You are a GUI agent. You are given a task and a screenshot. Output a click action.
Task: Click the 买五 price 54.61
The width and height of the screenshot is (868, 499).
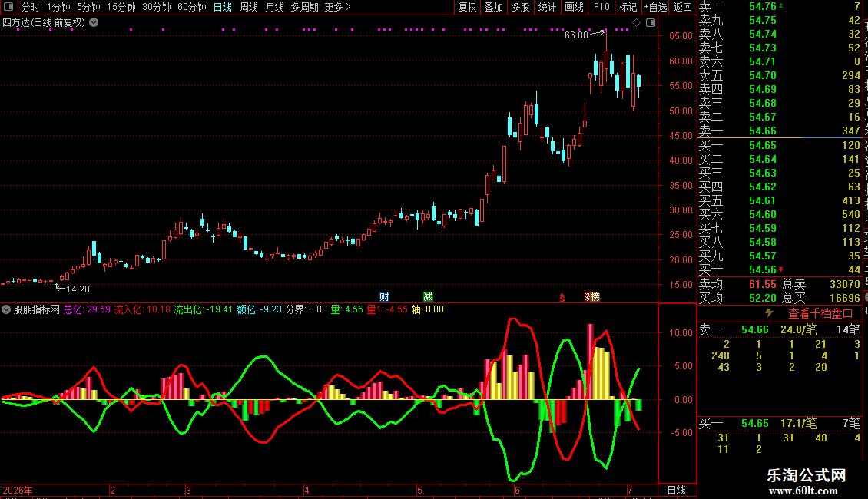click(x=762, y=200)
